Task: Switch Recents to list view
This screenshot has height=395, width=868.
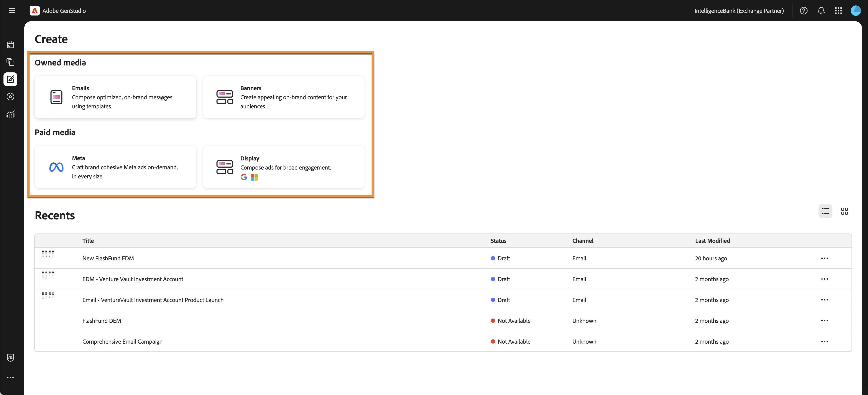Action: click(825, 211)
